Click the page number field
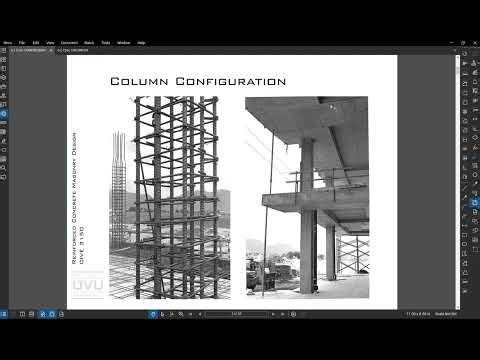480x360 pixels. (236, 314)
